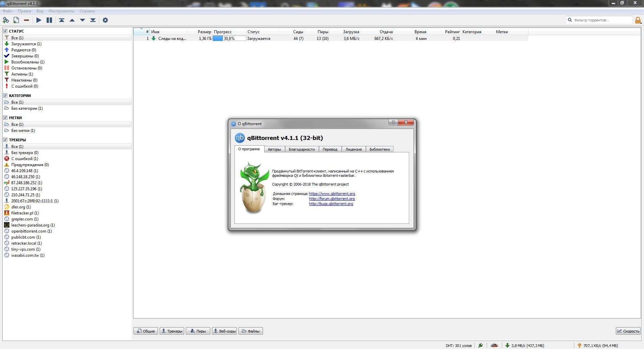Click the Трекеры button at bottom
Viewport: 644px width, 349px height.
pyautogui.click(x=172, y=331)
